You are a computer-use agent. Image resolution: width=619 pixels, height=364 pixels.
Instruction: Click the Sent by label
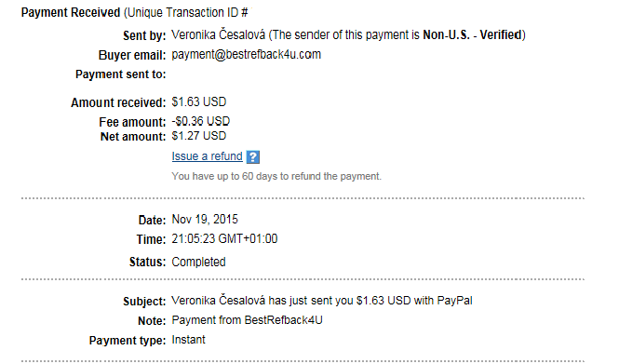(144, 35)
